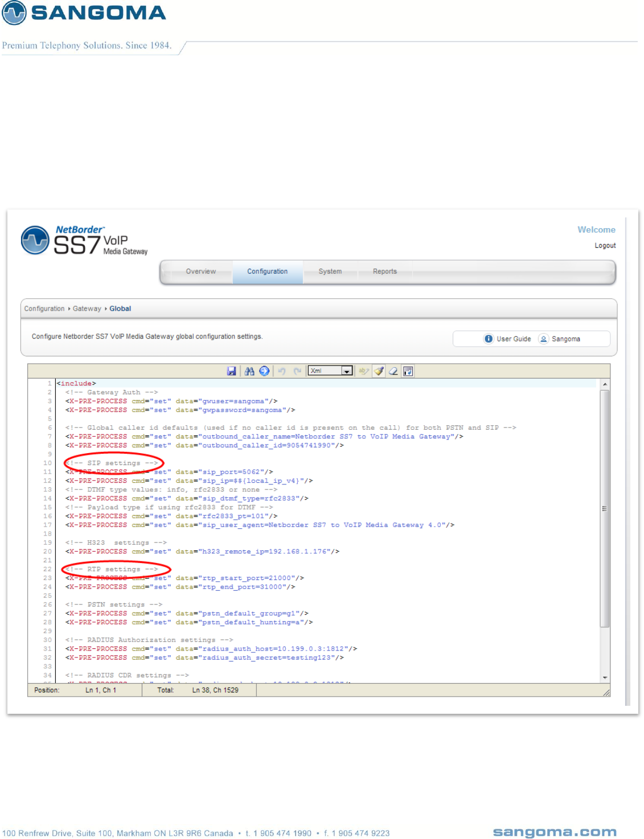The width and height of the screenshot is (644, 839).
Task: Click the Logout link
Action: [x=605, y=245]
